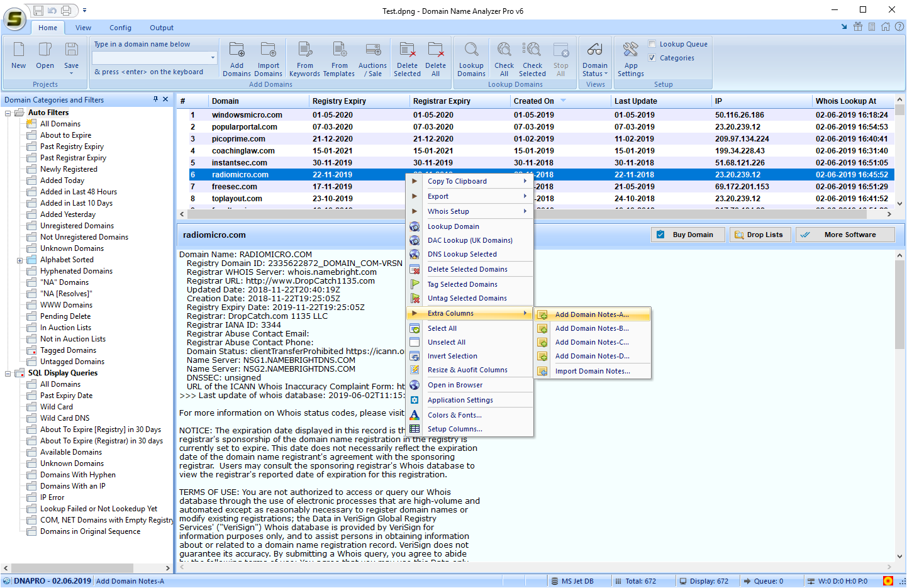Focus the domain name input field
Image resolution: width=907 pixels, height=588 pixels.
click(150, 58)
